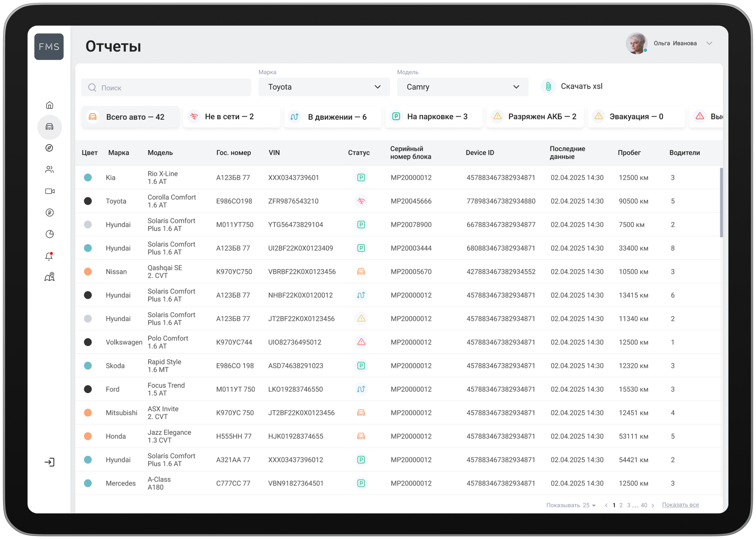The height and width of the screenshot is (539, 756).
Task: Click the logout icon at sidebar bottom
Action: (x=50, y=462)
